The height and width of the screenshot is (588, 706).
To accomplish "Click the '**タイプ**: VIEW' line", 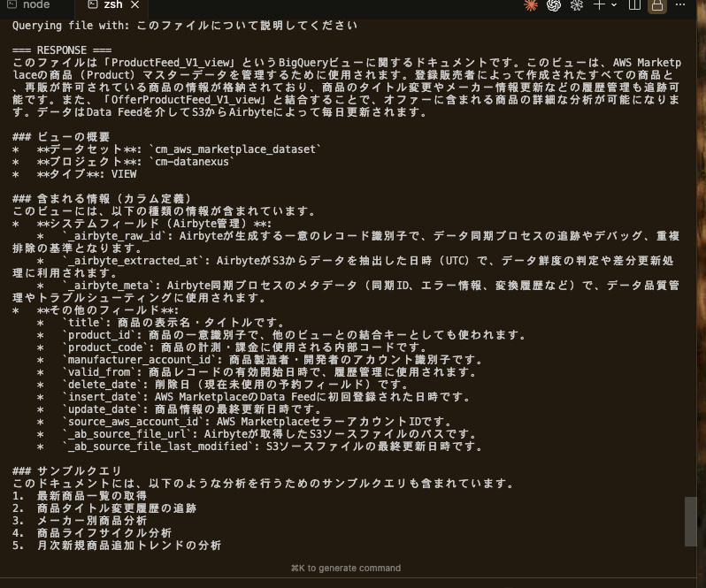I will [x=74, y=174].
